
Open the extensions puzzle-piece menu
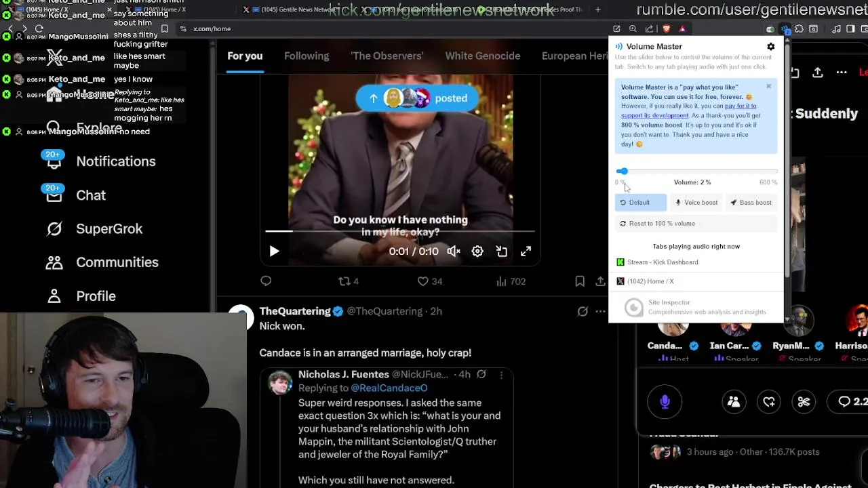point(799,28)
